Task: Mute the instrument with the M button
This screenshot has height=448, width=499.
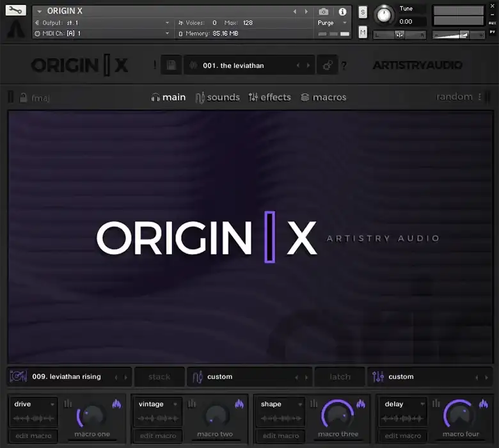Action: [x=363, y=32]
